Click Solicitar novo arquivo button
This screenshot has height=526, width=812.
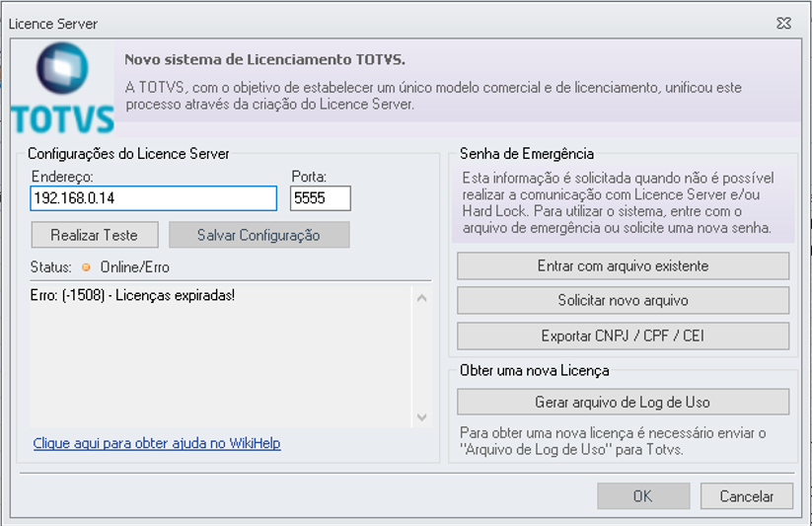point(623,301)
